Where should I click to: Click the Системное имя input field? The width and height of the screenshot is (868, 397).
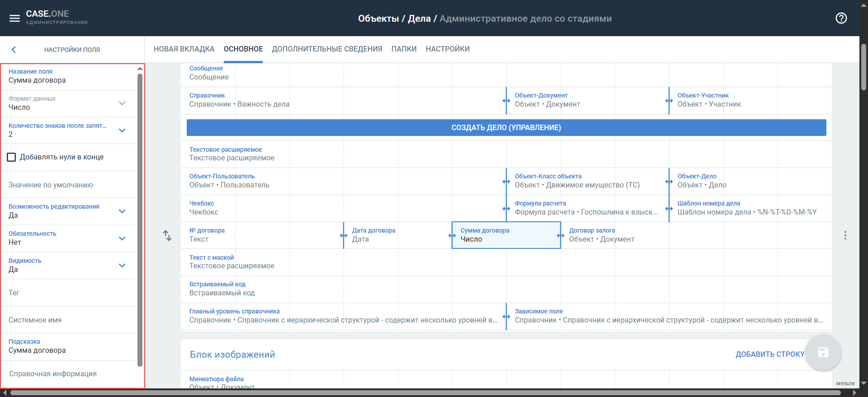coord(68,320)
